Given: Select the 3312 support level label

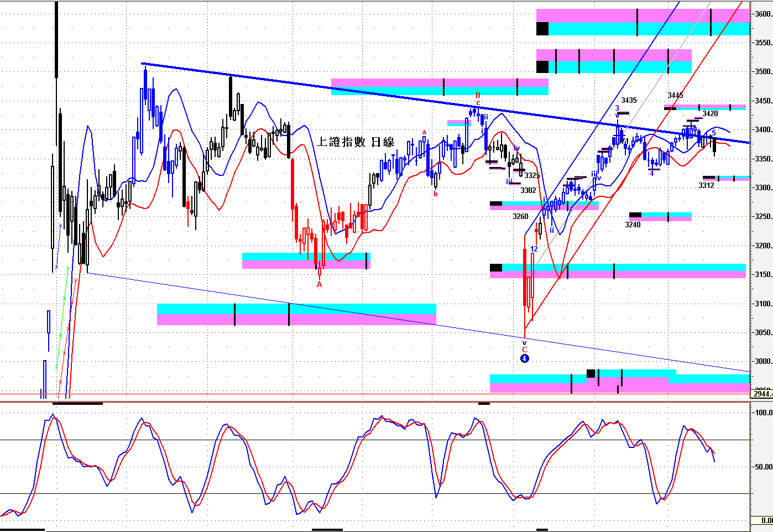Looking at the screenshot, I should click(x=706, y=185).
